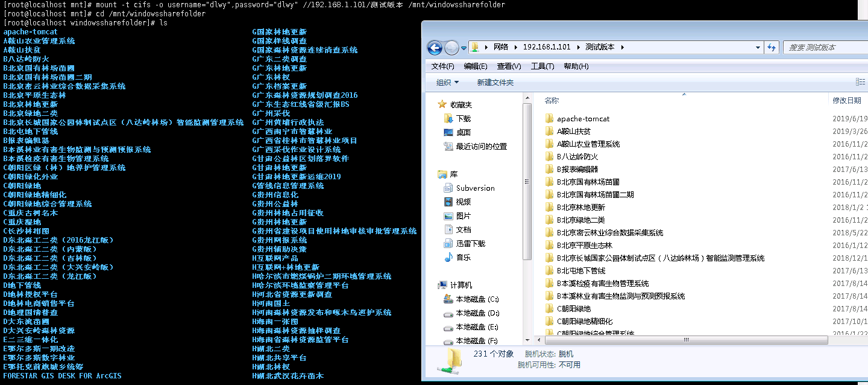
Task: Open the 帮助(H) menu
Action: pos(576,66)
